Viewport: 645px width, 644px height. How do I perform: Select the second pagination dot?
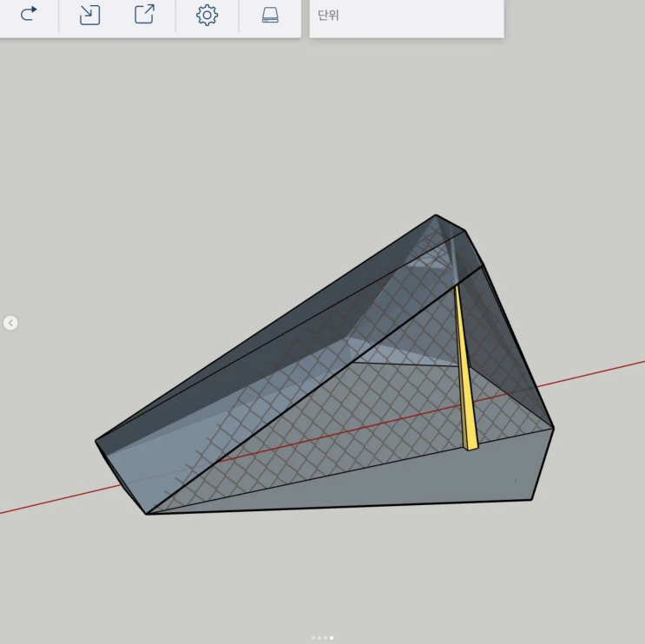coord(319,638)
